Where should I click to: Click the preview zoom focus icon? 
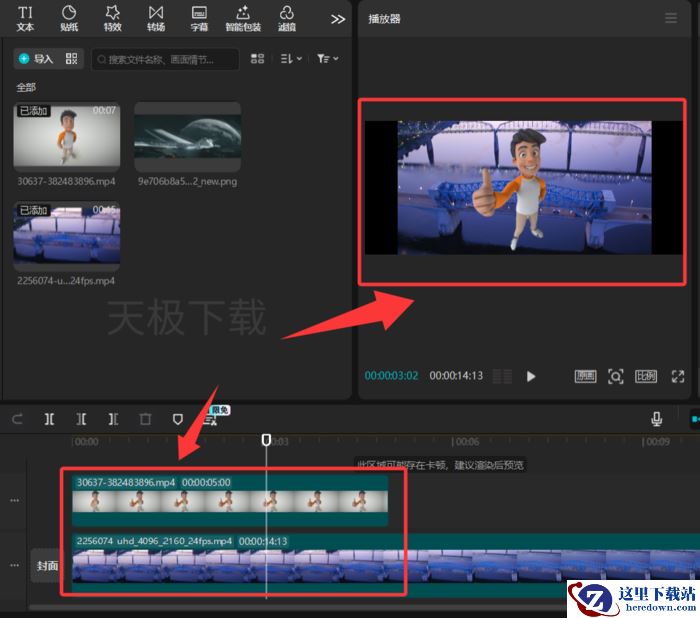pyautogui.click(x=616, y=376)
